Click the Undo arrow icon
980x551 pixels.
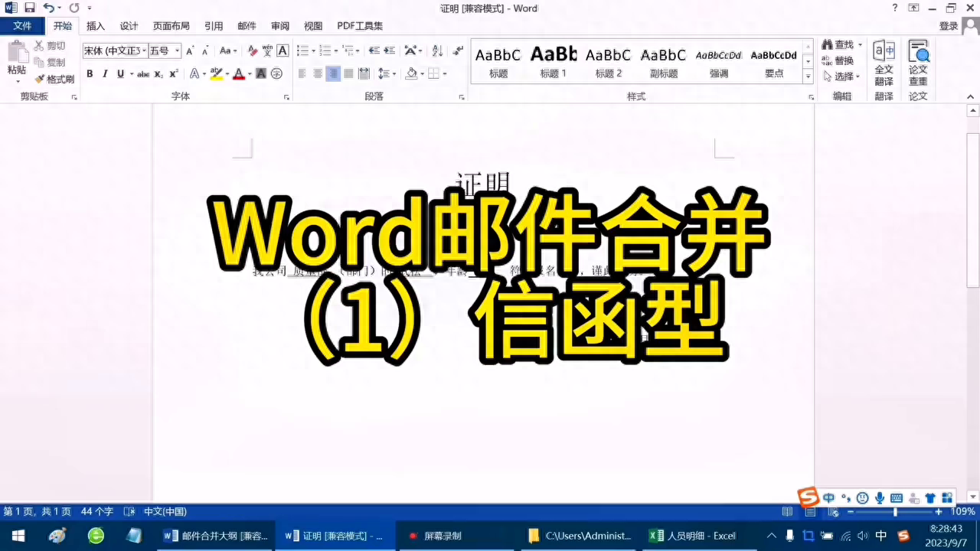click(48, 8)
